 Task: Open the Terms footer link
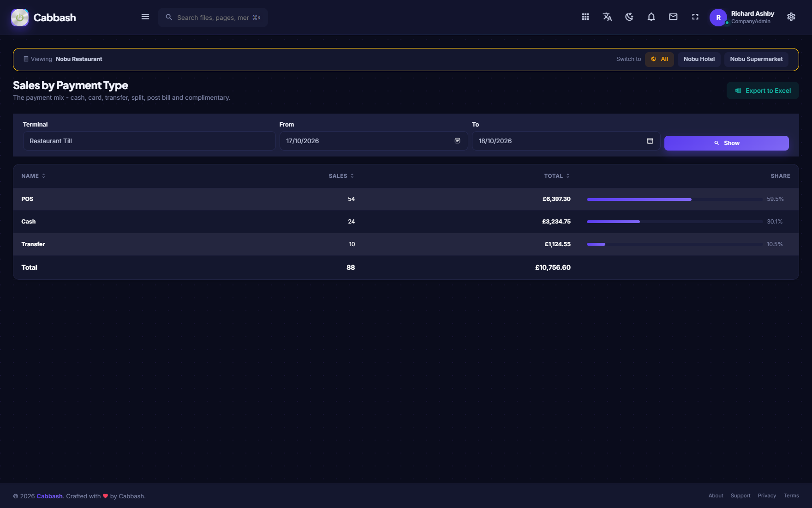click(x=791, y=496)
